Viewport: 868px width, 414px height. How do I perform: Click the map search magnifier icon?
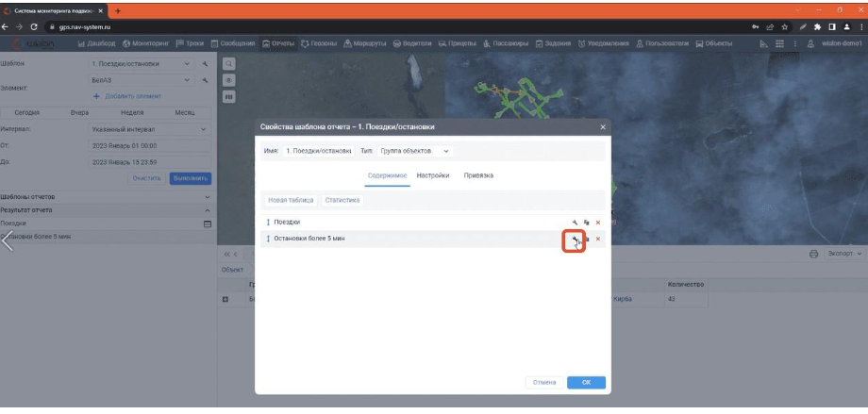pos(228,65)
